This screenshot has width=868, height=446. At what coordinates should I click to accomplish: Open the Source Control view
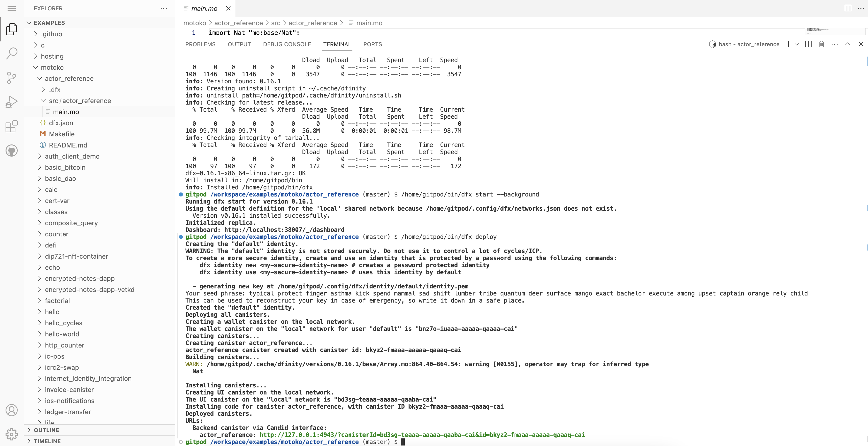tap(11, 78)
